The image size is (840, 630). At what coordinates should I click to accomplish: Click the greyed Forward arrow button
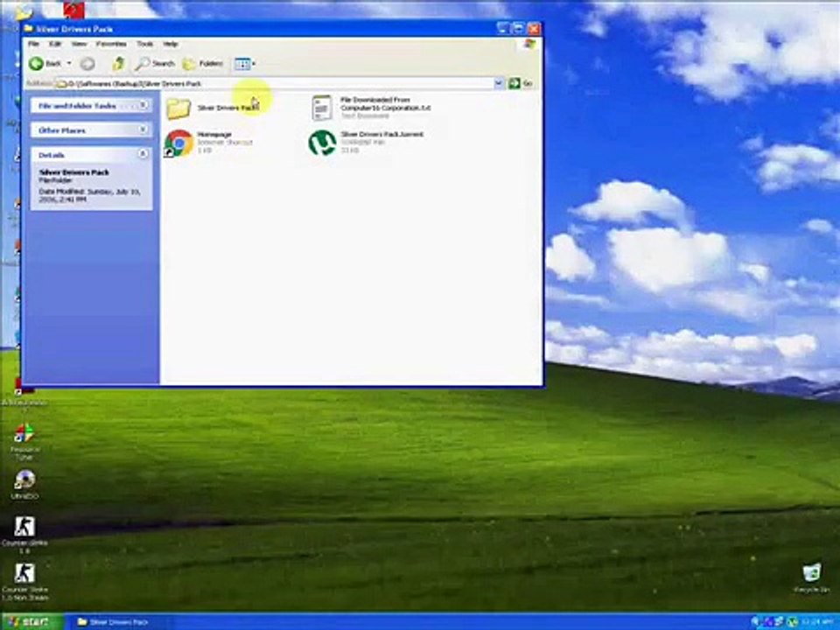87,64
